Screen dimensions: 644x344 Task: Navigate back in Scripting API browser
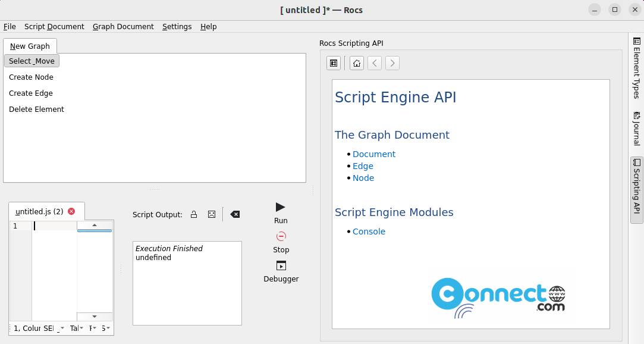click(x=375, y=63)
